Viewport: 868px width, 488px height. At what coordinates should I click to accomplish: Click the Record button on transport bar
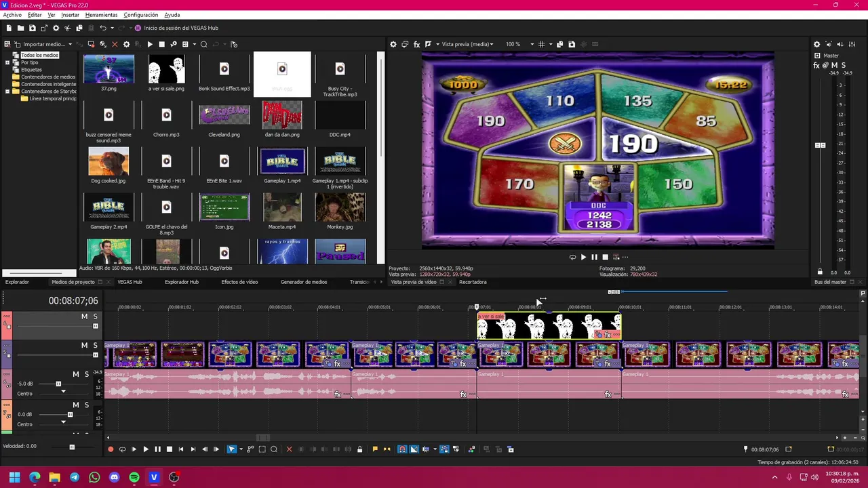(111, 449)
